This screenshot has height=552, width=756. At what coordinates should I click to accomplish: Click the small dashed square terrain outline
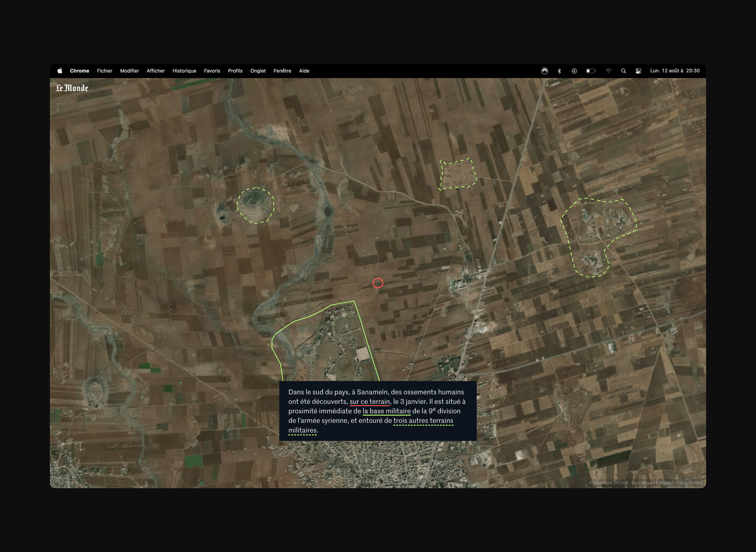pos(458,174)
